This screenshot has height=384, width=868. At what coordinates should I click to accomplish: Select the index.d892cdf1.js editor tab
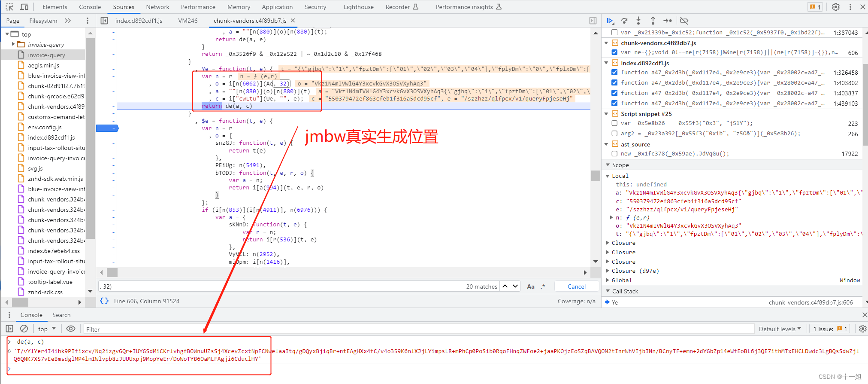tap(139, 21)
